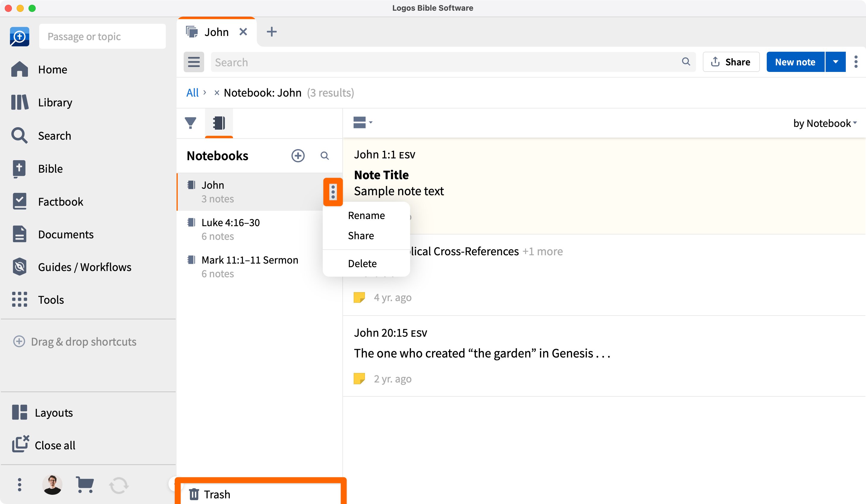Create a New note
Viewport: 866px width, 504px height.
click(795, 62)
